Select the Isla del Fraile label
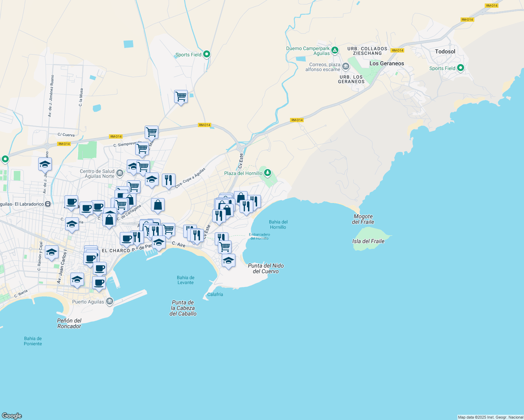 pos(368,241)
